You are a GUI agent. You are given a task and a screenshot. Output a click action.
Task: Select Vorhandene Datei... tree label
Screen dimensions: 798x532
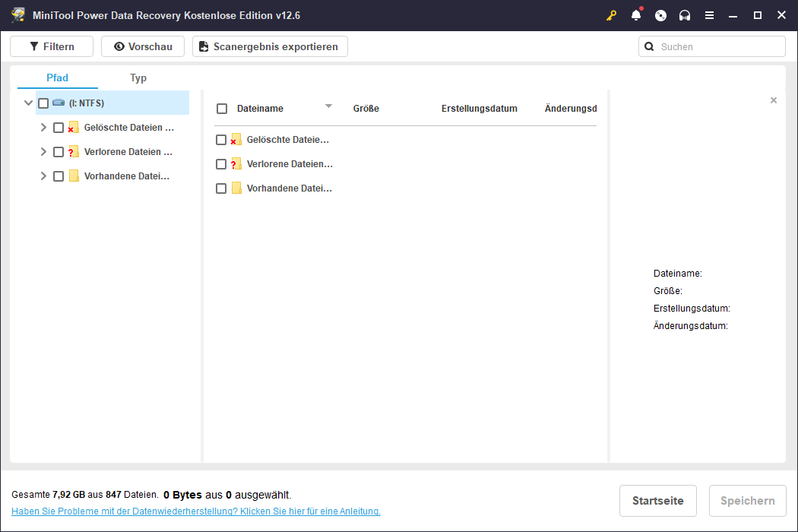tap(127, 176)
